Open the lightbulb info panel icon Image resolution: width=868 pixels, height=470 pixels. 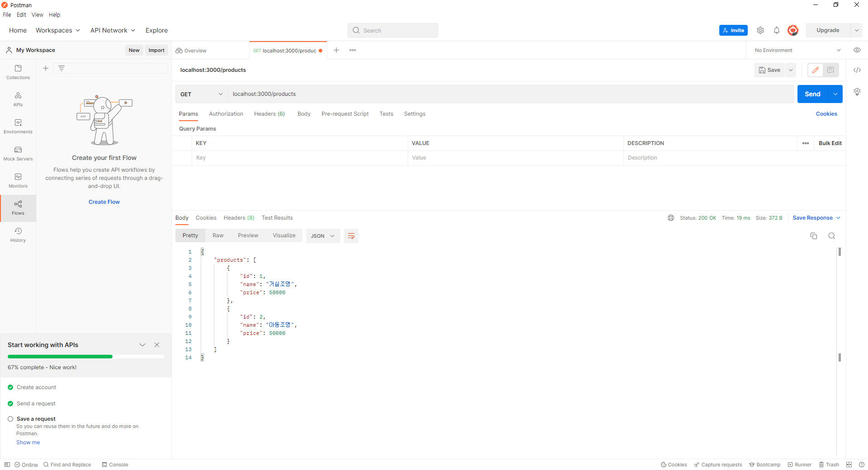tap(857, 92)
